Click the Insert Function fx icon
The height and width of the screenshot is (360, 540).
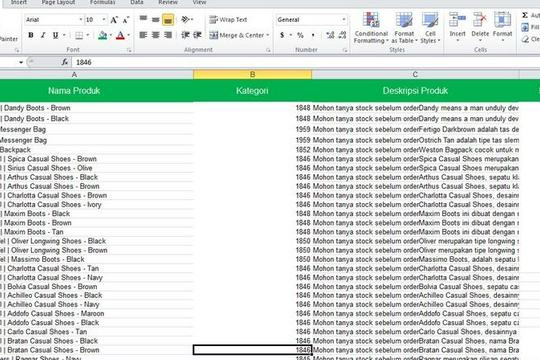pos(64,62)
